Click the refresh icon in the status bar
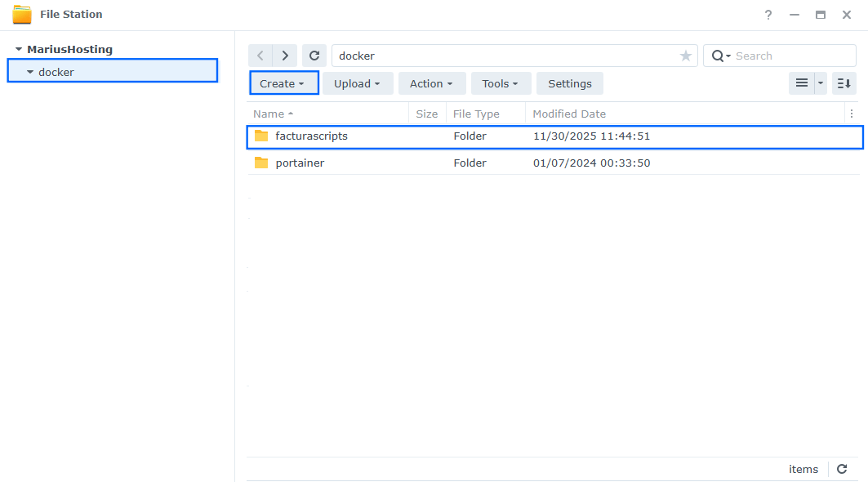 (x=842, y=469)
